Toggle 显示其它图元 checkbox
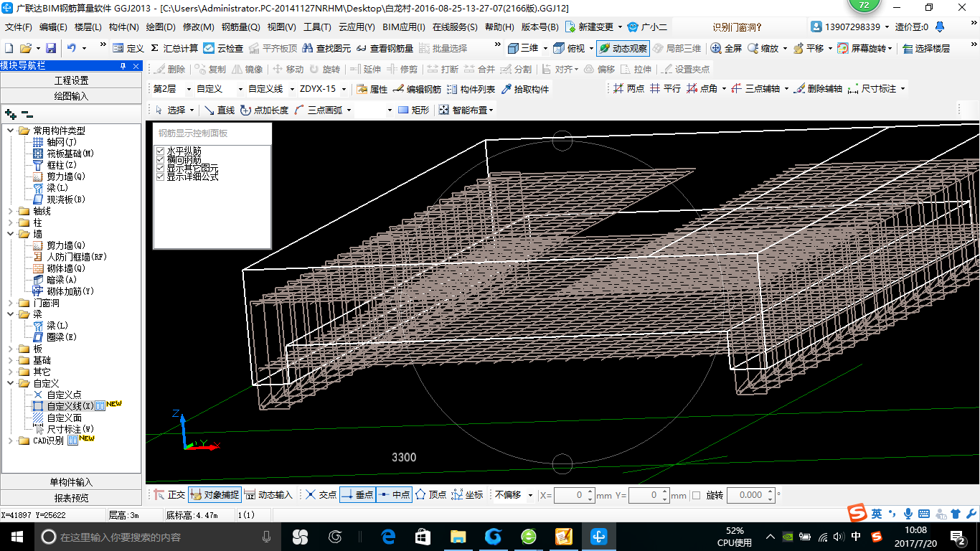The width and height of the screenshot is (980, 551). pos(161,168)
